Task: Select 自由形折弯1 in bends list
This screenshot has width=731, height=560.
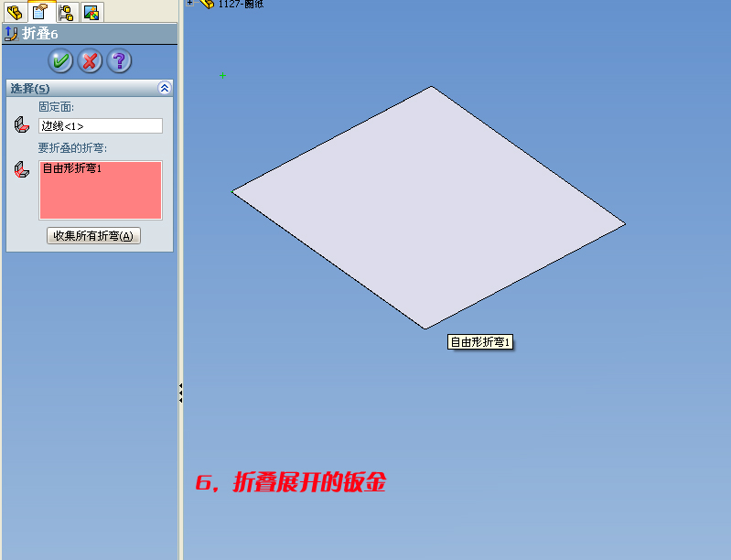Action: point(72,168)
